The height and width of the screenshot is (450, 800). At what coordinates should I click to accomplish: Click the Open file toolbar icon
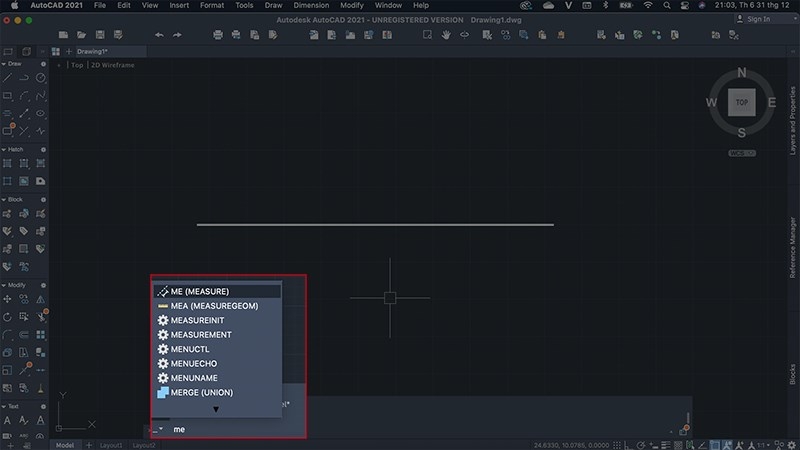tap(82, 35)
